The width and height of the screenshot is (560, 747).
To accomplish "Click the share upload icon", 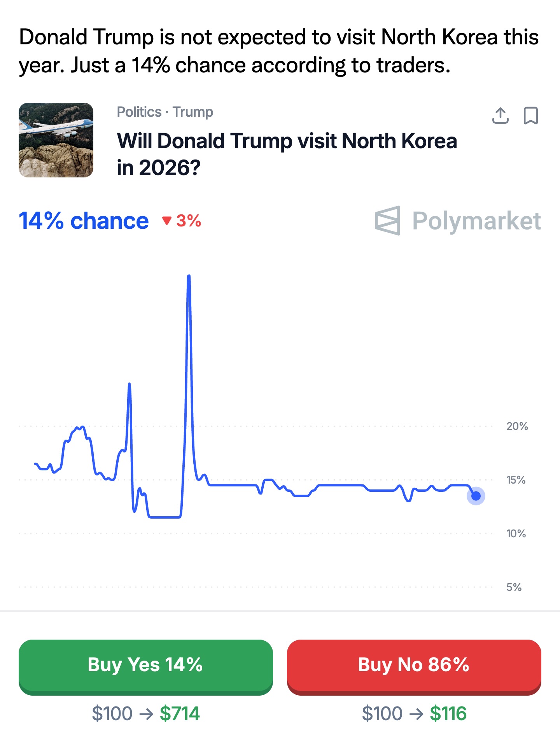I will pyautogui.click(x=500, y=116).
